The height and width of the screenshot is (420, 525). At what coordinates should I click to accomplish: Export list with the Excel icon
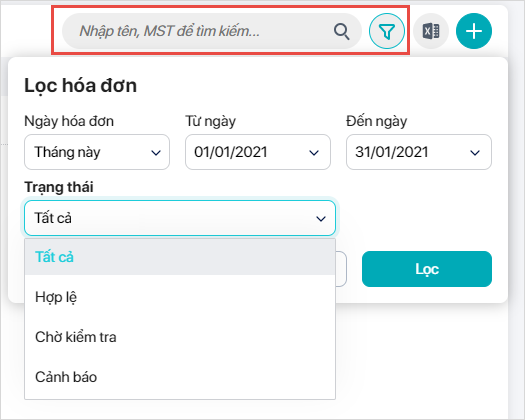[x=431, y=31]
